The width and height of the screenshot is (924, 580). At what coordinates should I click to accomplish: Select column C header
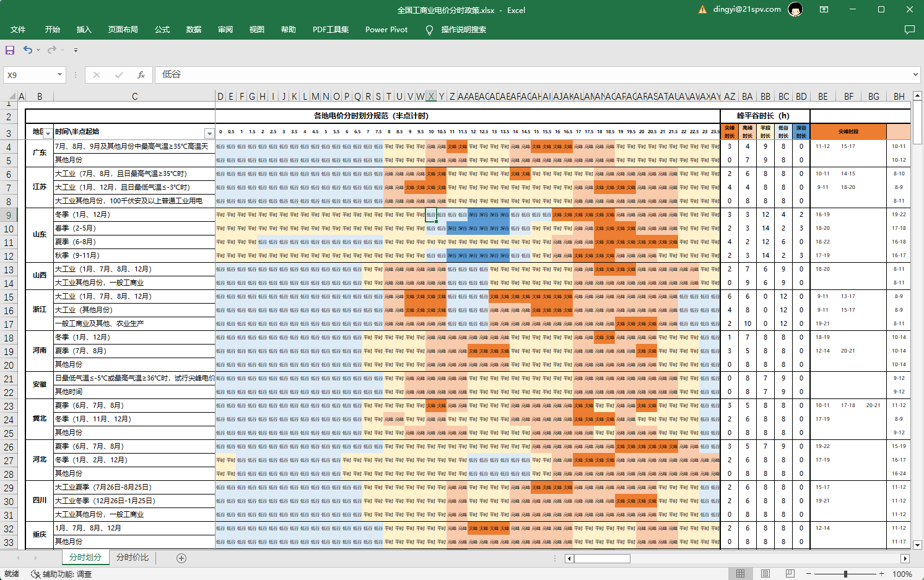(134, 96)
